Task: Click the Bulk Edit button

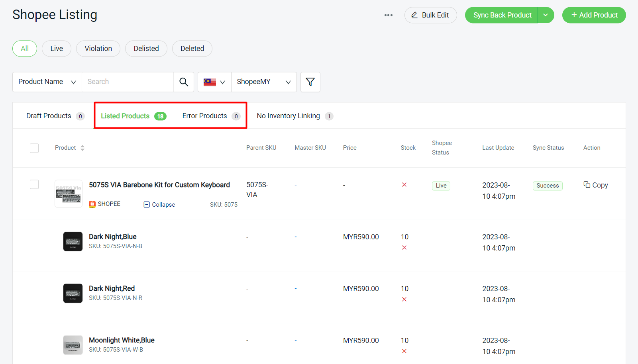Action: point(430,15)
